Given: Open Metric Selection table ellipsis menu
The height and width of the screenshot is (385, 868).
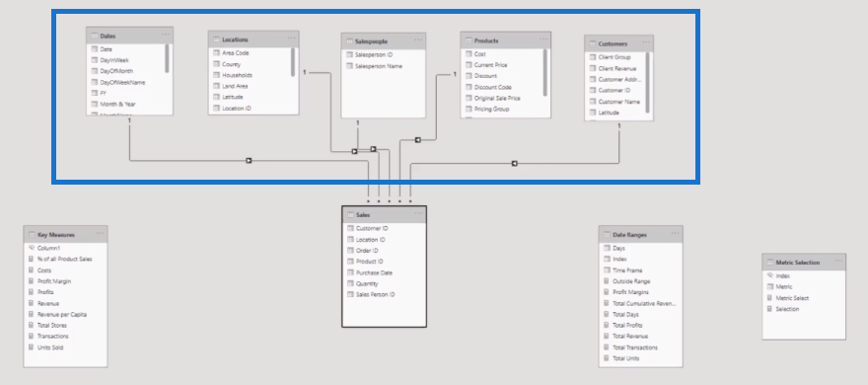Looking at the screenshot, I should click(x=838, y=261).
